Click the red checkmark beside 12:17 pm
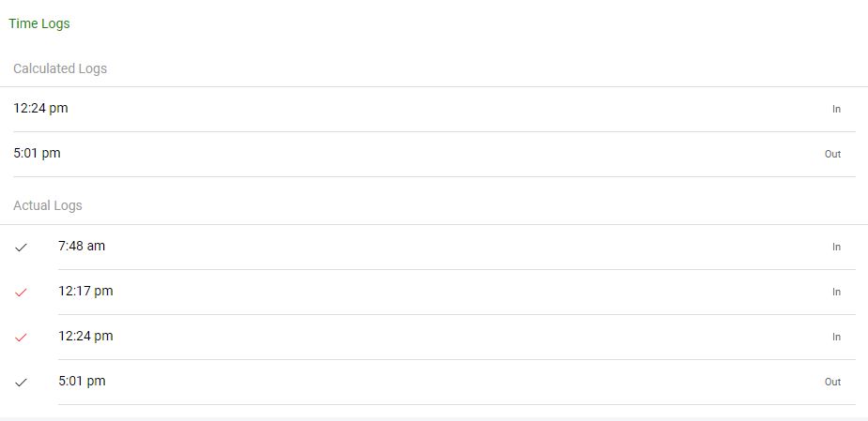The image size is (868, 421). click(21, 293)
